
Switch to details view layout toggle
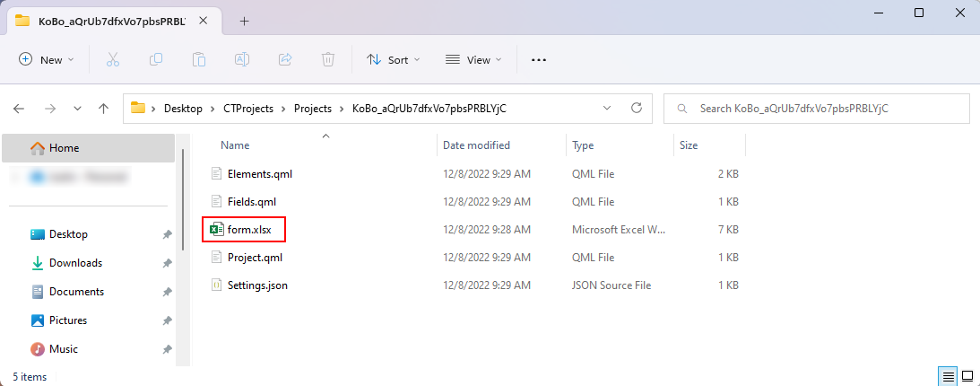click(x=947, y=375)
